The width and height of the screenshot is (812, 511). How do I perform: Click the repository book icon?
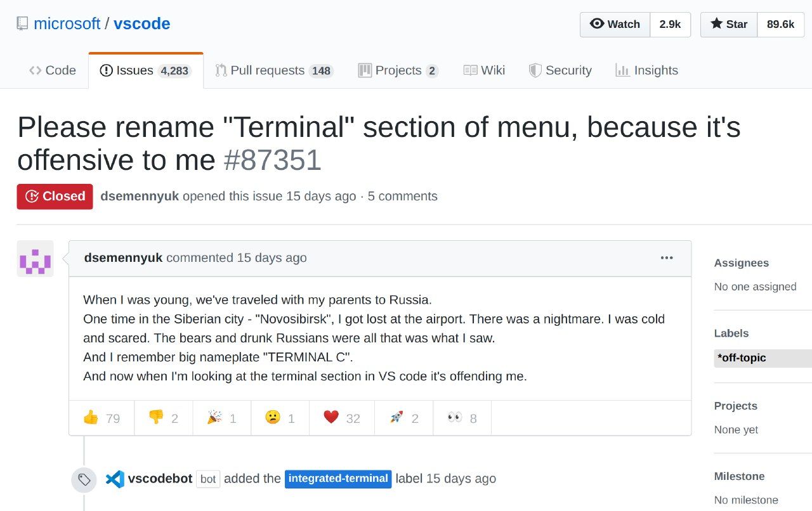coord(22,24)
